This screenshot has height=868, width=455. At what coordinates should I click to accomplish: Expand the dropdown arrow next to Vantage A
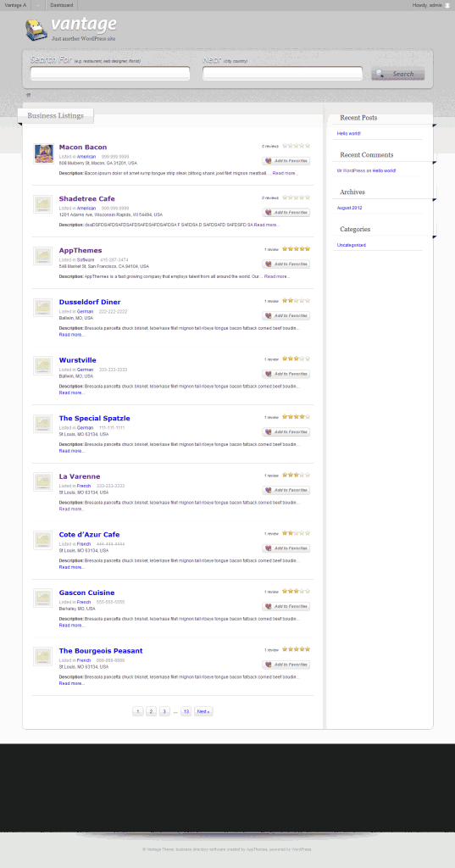pos(37,5)
